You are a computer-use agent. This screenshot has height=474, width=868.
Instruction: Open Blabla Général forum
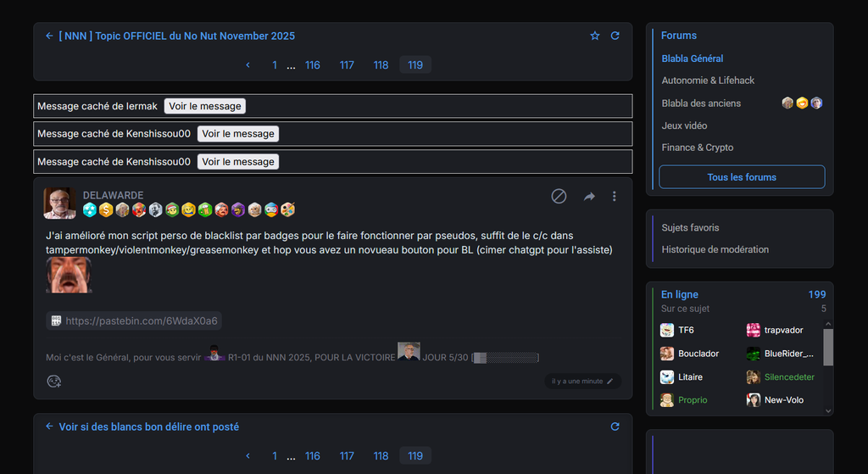(693, 59)
